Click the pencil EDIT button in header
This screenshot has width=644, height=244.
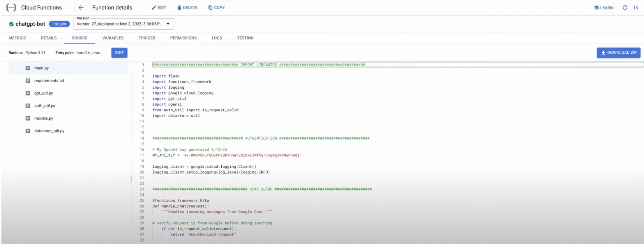[x=159, y=8]
